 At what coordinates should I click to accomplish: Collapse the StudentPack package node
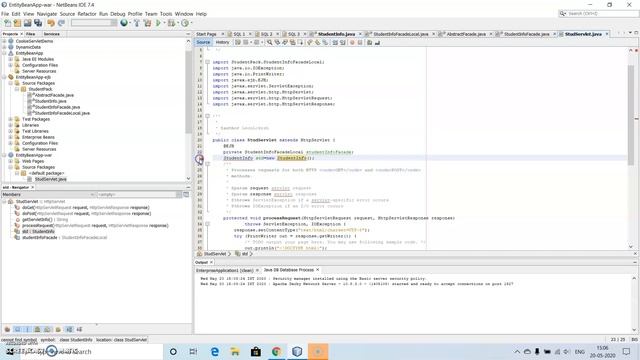[17, 89]
